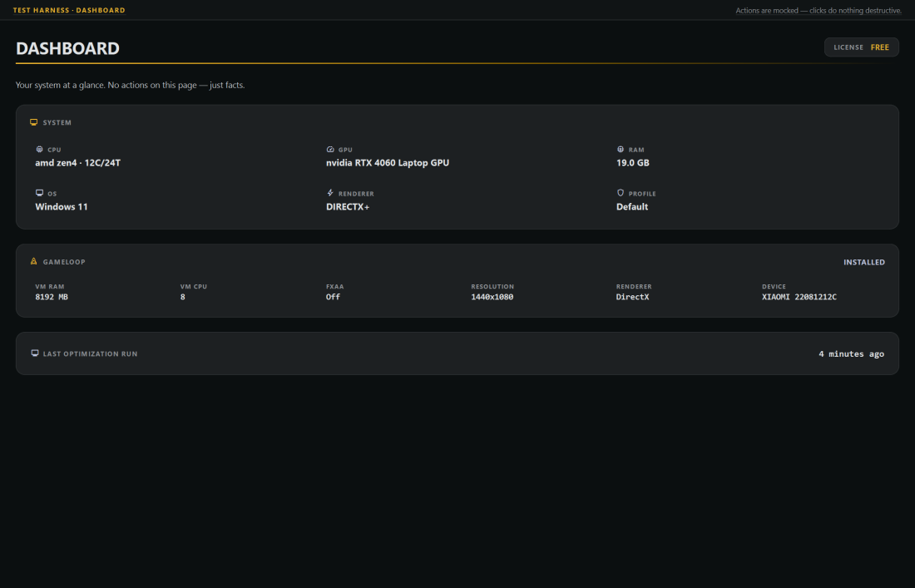Viewport: 915px width, 588px height.
Task: Click the 'TEST HARNESS · DASHBOARD' header text
Action: coord(69,10)
